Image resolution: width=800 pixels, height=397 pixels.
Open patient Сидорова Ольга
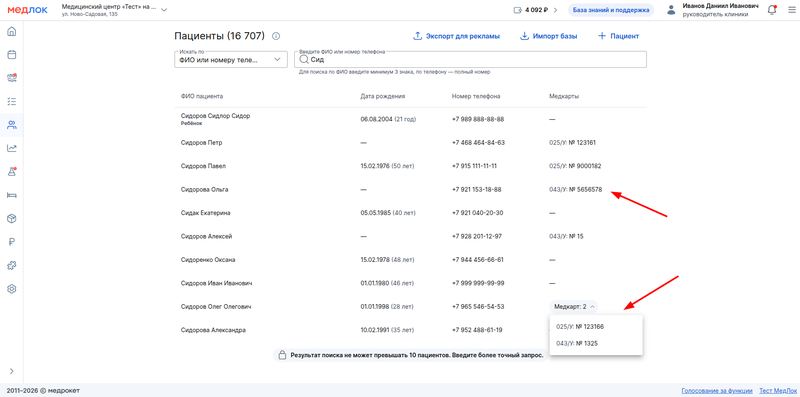coord(204,189)
